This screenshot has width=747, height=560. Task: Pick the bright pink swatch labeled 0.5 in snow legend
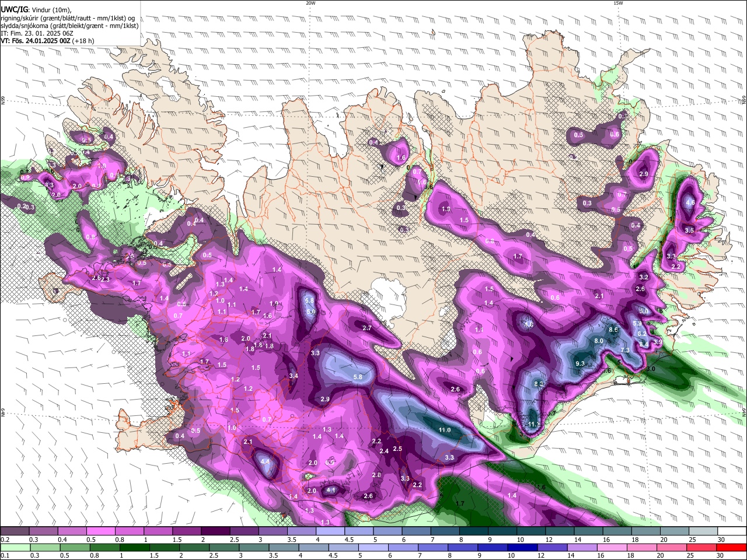[101, 531]
